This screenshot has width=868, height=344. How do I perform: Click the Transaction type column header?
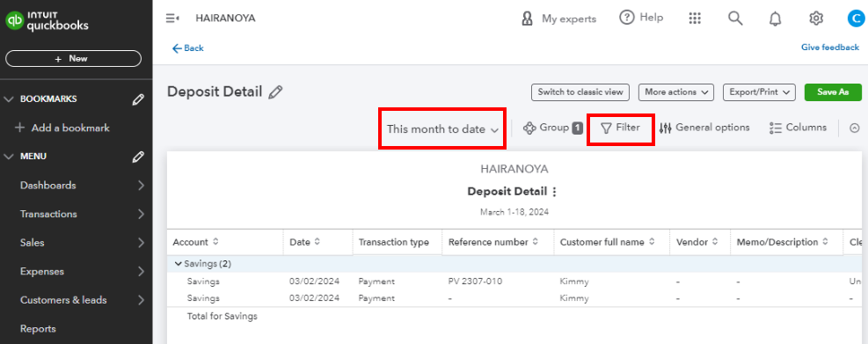tap(394, 242)
